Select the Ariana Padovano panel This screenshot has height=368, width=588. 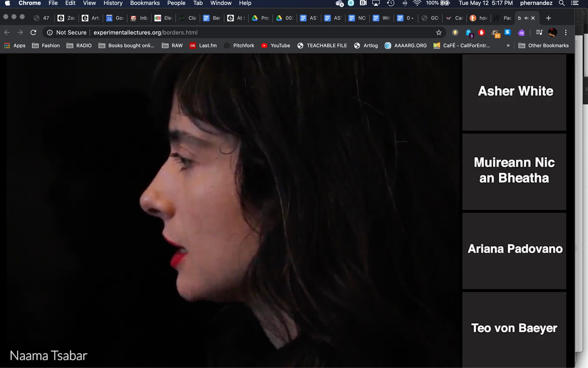pos(514,251)
